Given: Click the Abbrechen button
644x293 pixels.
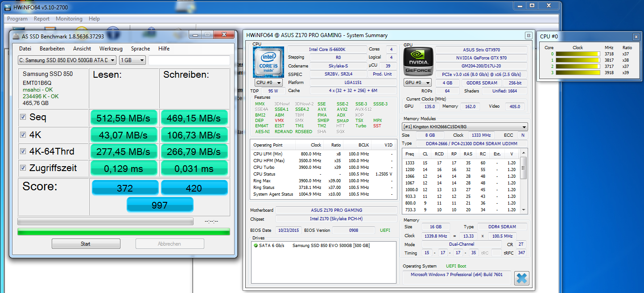Looking at the screenshot, I should [x=169, y=244].
